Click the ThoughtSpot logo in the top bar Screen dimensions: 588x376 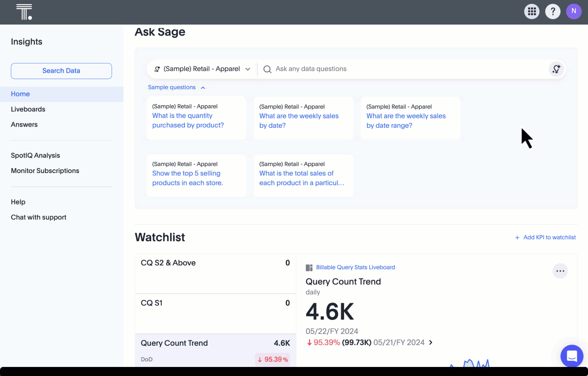pos(24,11)
